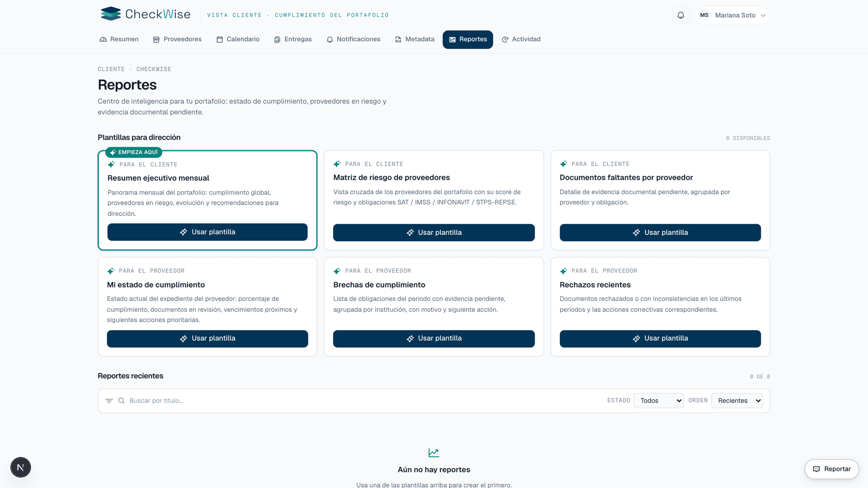This screenshot has width=868, height=488.
Task: Use plantilla for Rechazos recientes
Action: [x=660, y=339]
